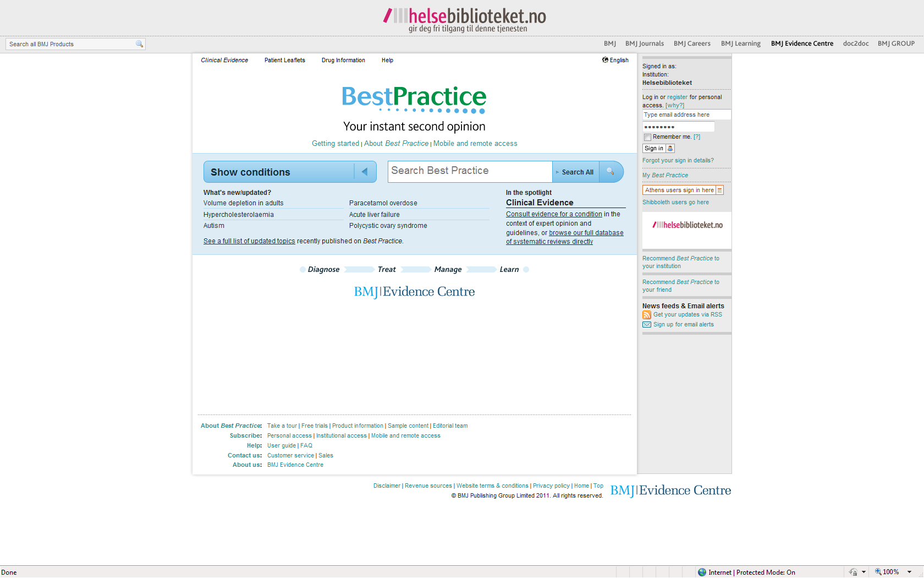Select the Diagnose step
The width and height of the screenshot is (924, 578).
323,270
